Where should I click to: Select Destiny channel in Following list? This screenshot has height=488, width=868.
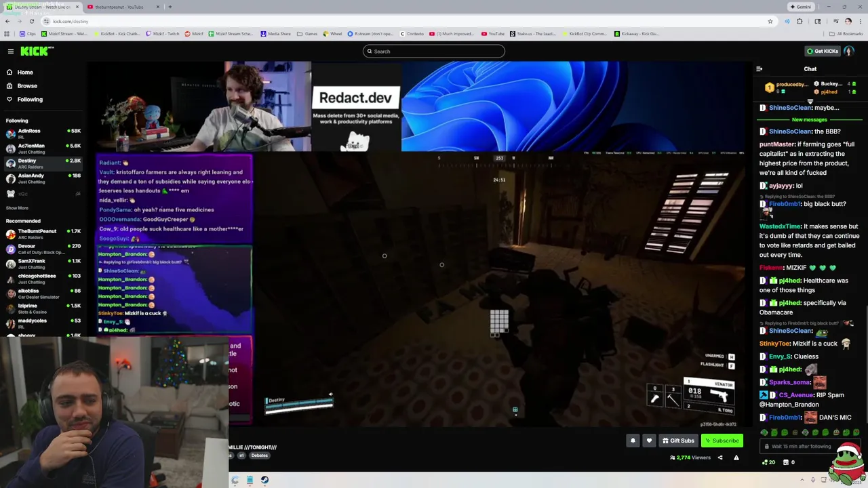click(42, 163)
